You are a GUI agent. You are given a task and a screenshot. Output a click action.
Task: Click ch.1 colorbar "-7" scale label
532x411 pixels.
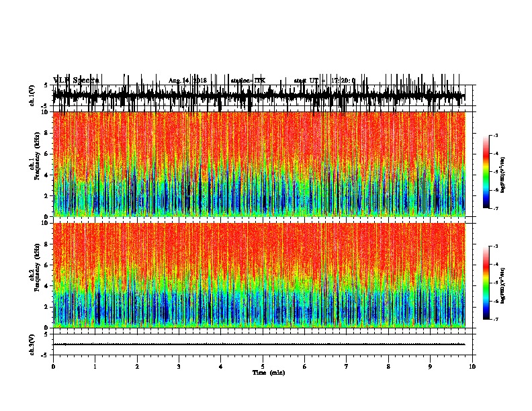click(x=495, y=208)
